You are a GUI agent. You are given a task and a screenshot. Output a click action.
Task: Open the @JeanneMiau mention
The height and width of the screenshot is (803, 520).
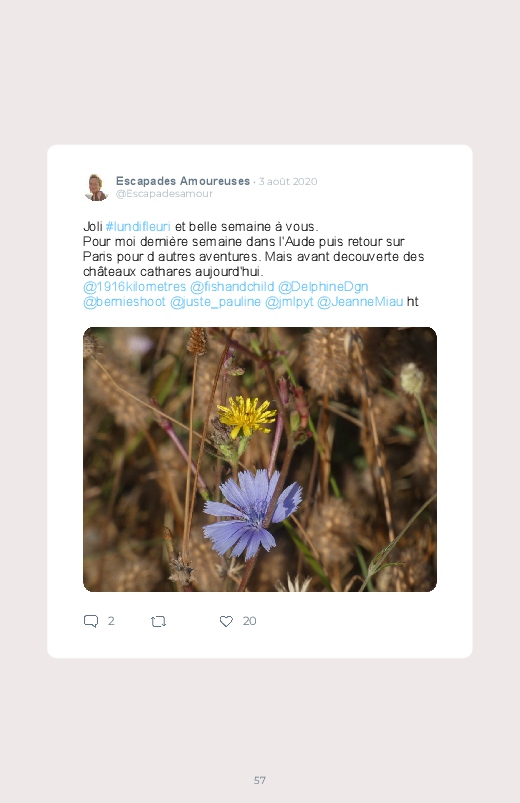click(360, 302)
